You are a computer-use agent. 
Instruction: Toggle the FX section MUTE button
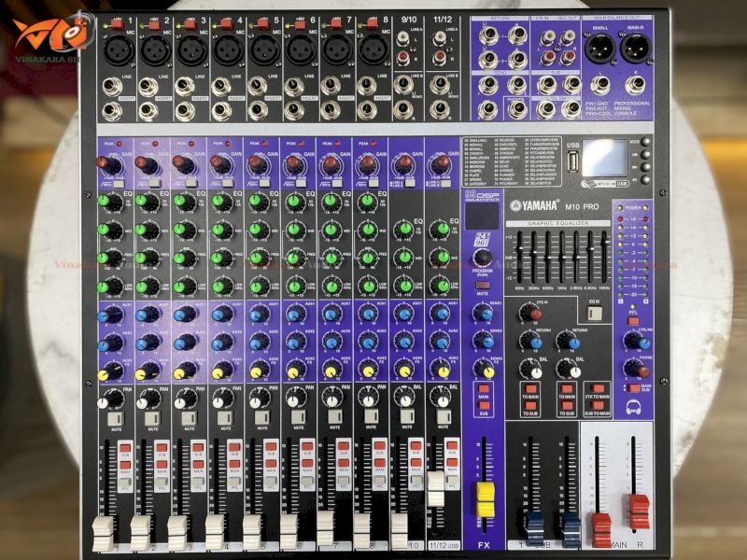tap(482, 286)
